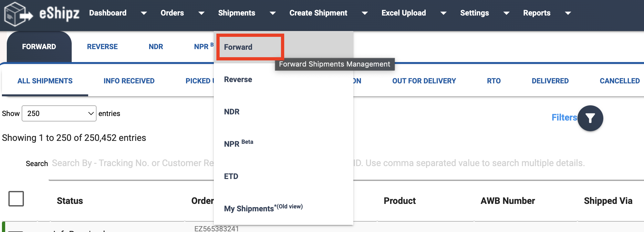Click the Filters link text
The image size is (644, 232).
tap(564, 117)
